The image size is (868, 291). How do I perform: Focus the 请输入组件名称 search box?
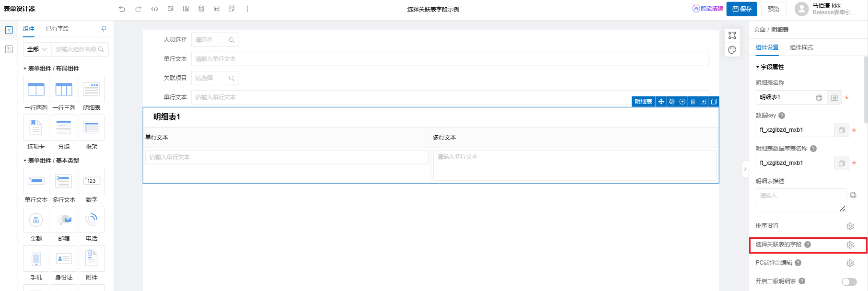(x=80, y=49)
